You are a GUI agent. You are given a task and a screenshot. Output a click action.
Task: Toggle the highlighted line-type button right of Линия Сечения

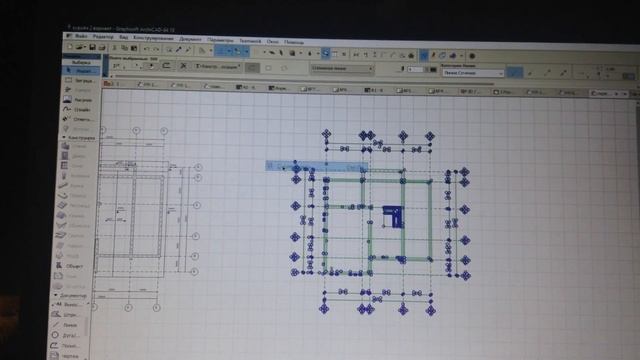pyautogui.click(x=514, y=73)
